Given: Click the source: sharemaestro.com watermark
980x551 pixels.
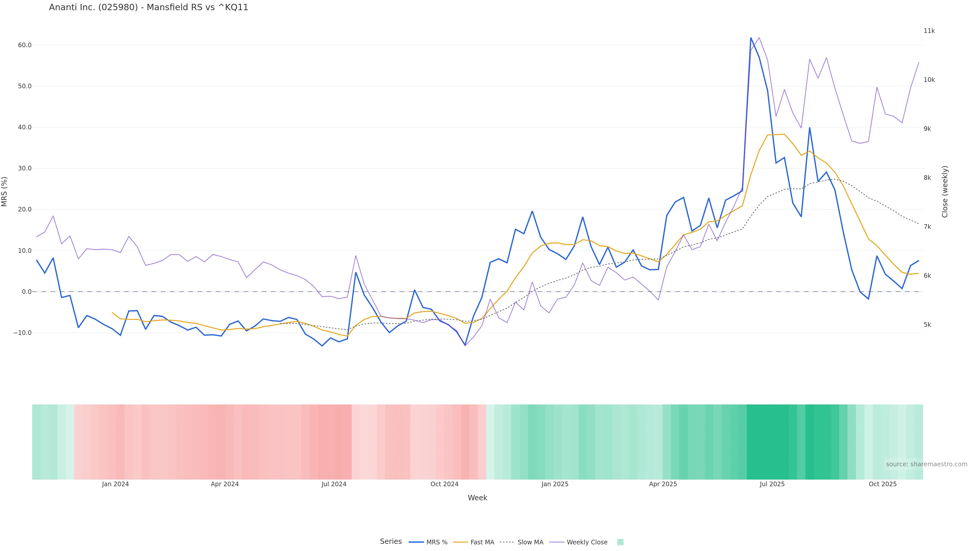Looking at the screenshot, I should pyautogui.click(x=926, y=464).
